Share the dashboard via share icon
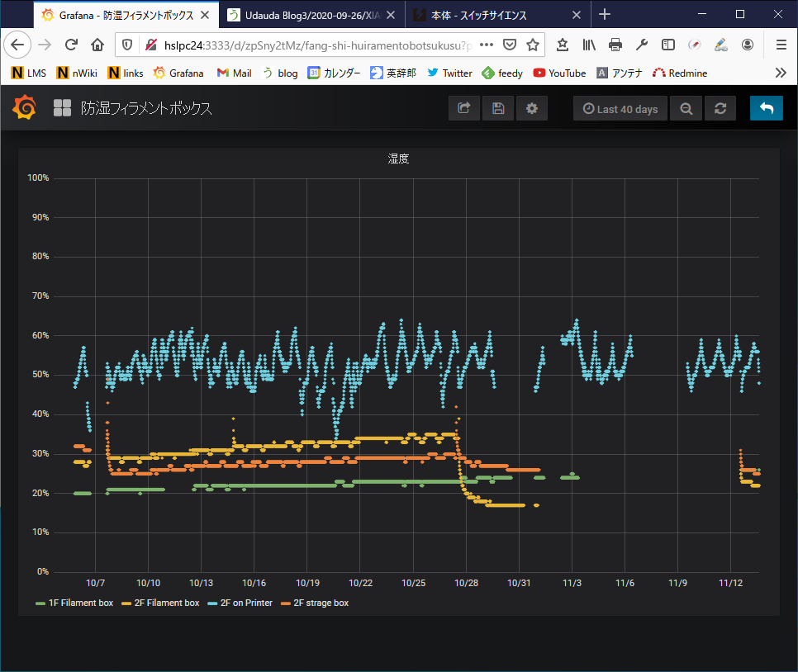798x672 pixels. (x=463, y=109)
